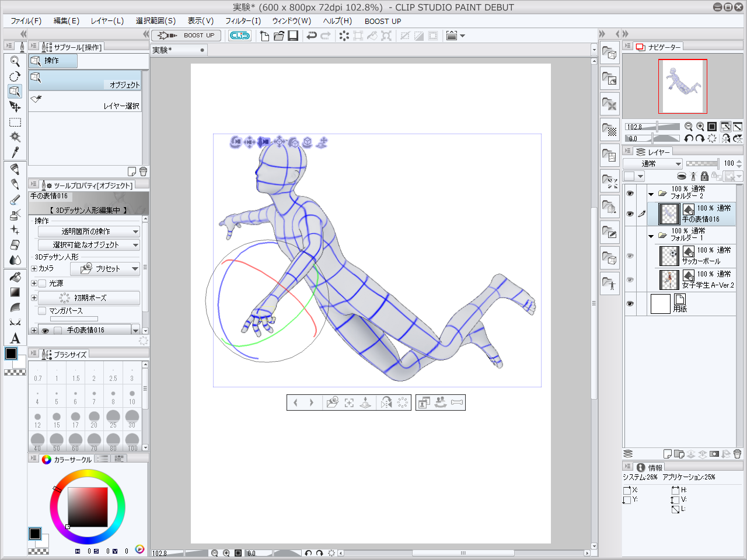Click the Redo arrow in toolbar

[x=326, y=36]
